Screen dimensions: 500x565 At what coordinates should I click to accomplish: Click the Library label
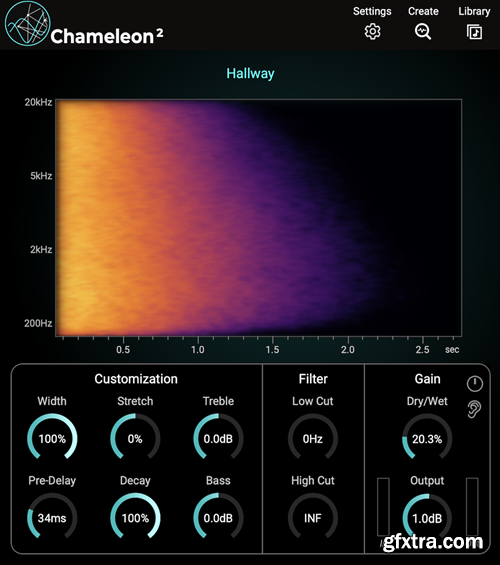click(474, 11)
